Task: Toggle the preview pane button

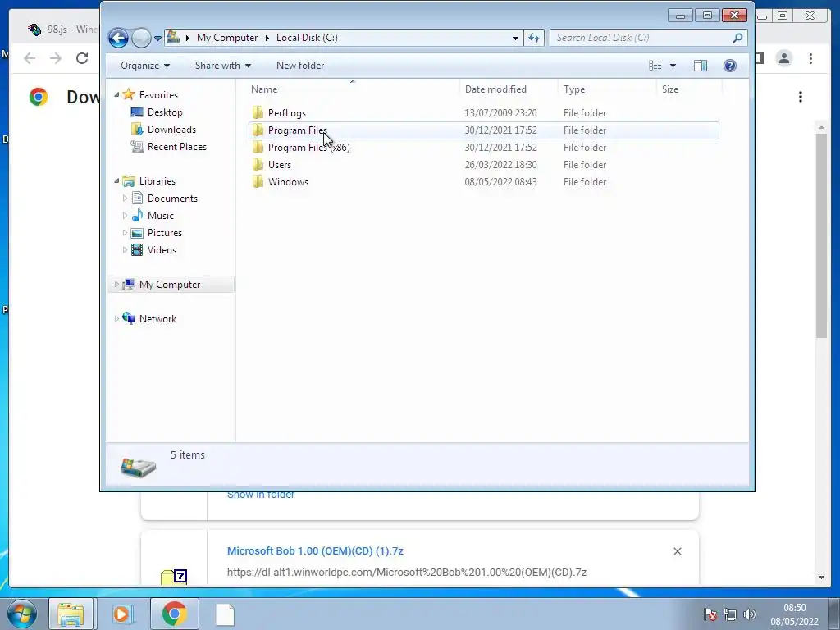Action: coord(701,66)
